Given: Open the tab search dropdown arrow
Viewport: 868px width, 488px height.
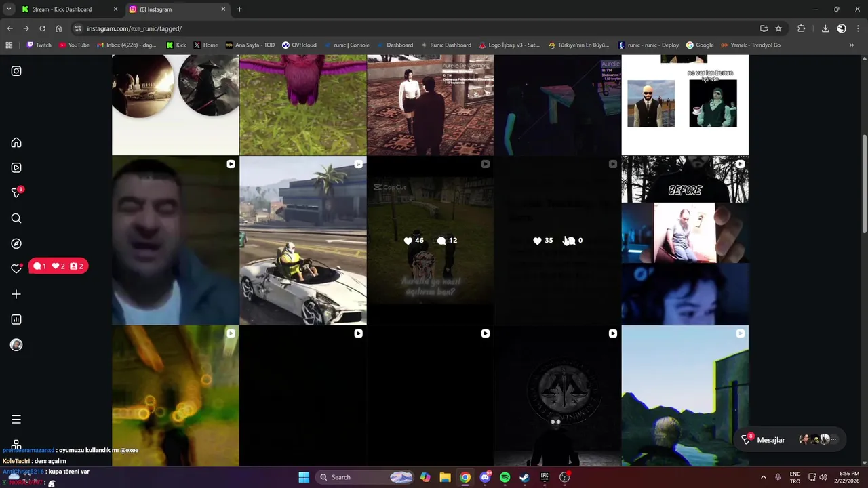Looking at the screenshot, I should (x=9, y=9).
